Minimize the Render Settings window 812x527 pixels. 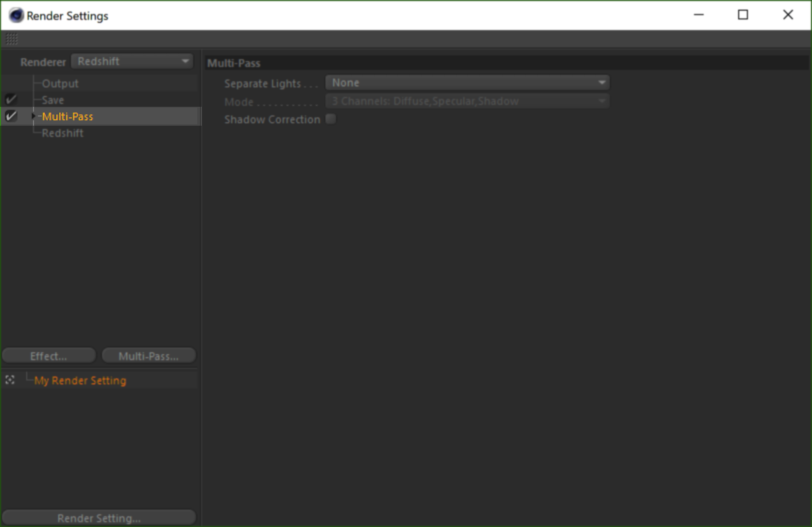coord(699,15)
